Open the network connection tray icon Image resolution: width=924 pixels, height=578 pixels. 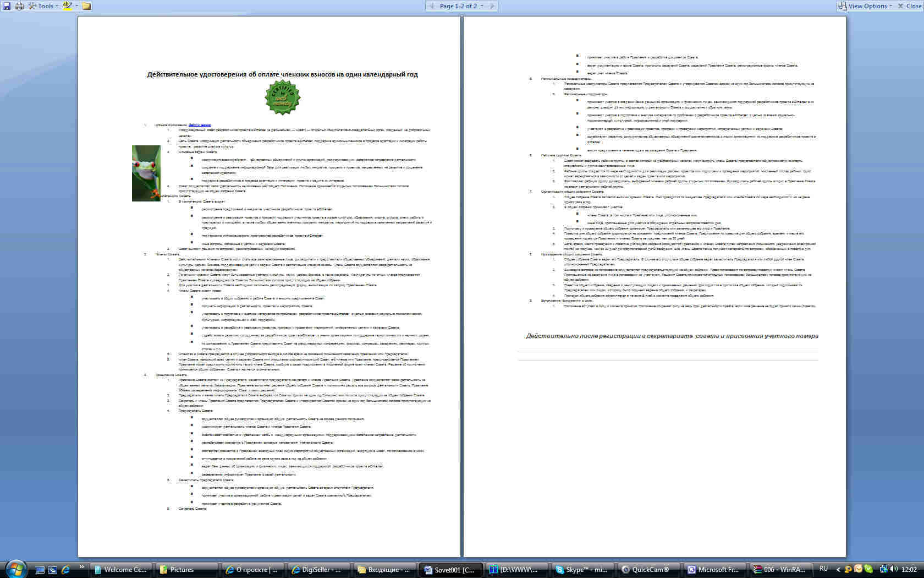pos(883,569)
